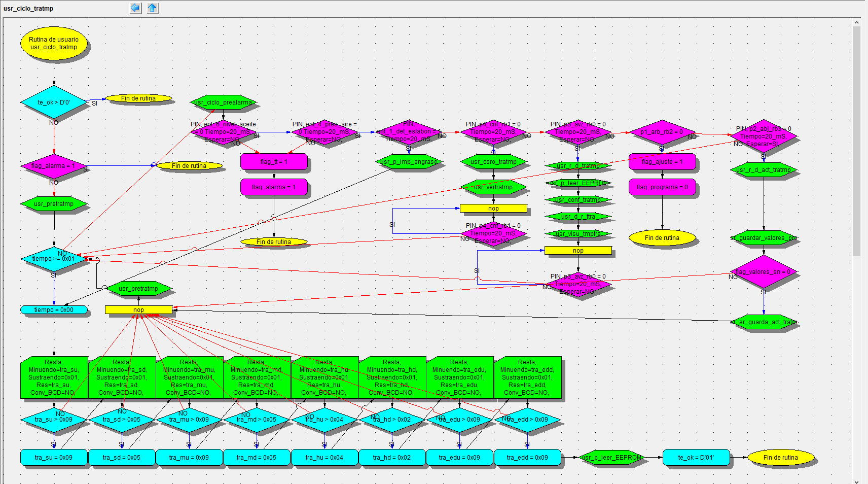This screenshot has height=484, width=868.
Task: Click the usr_r_d_act_tratmp hexagon
Action: [x=764, y=170]
